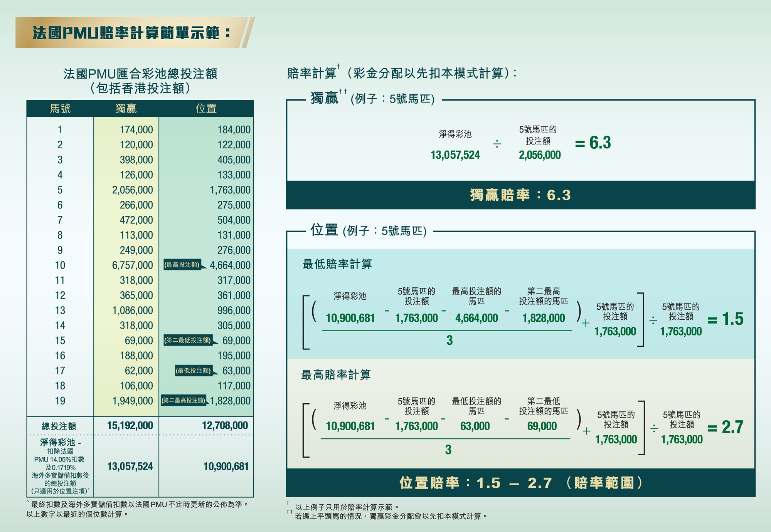Click the 獨贏賠率：6.3 banner
Viewport: 771px width, 532px height.
point(520,195)
